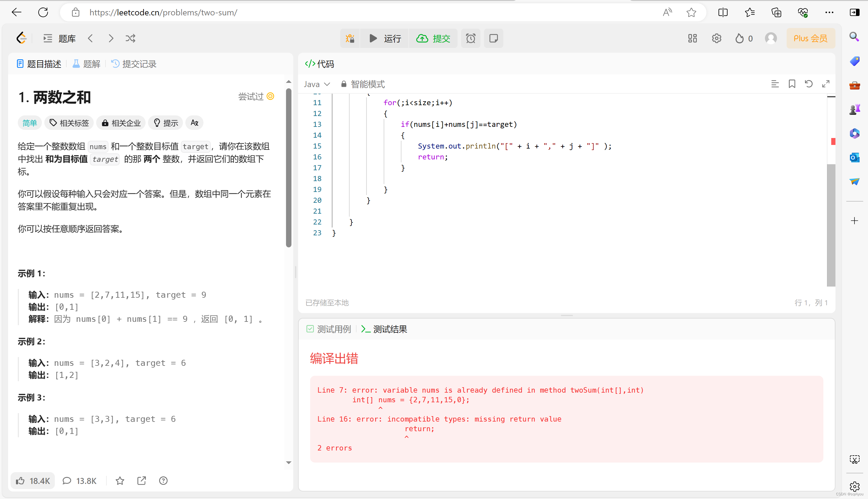Click the Plus 会员 button
Viewport: 868px width, 499px height.
click(810, 38)
